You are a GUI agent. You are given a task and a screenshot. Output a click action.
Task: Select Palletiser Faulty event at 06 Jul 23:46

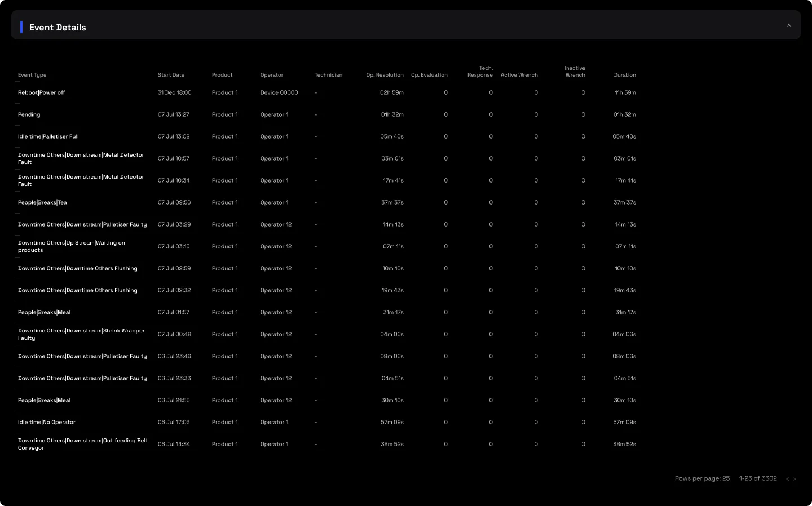(x=327, y=356)
